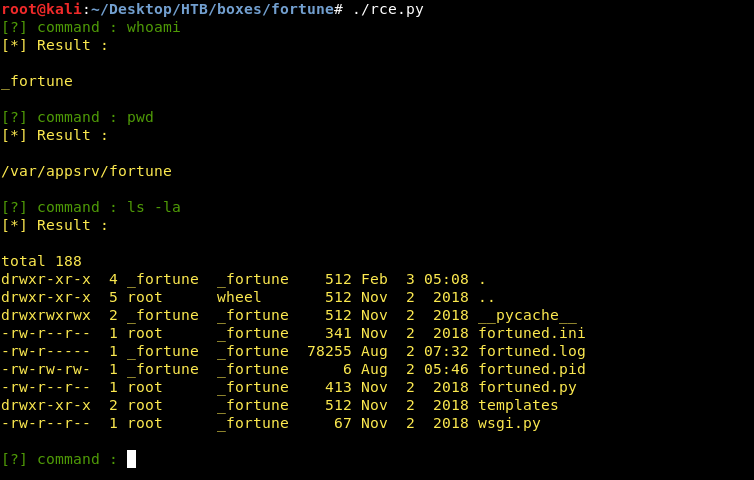Screen dimensions: 754x480
Task: Click the pwd command text
Action: click(140, 117)
